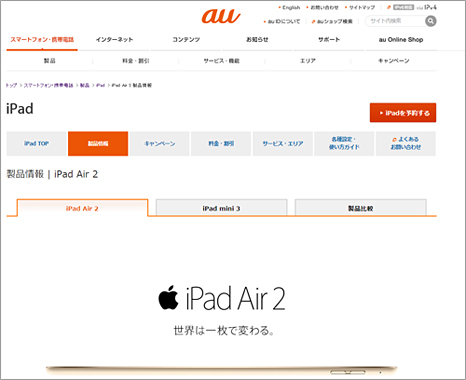Click the iPad page heading

[x=20, y=109]
